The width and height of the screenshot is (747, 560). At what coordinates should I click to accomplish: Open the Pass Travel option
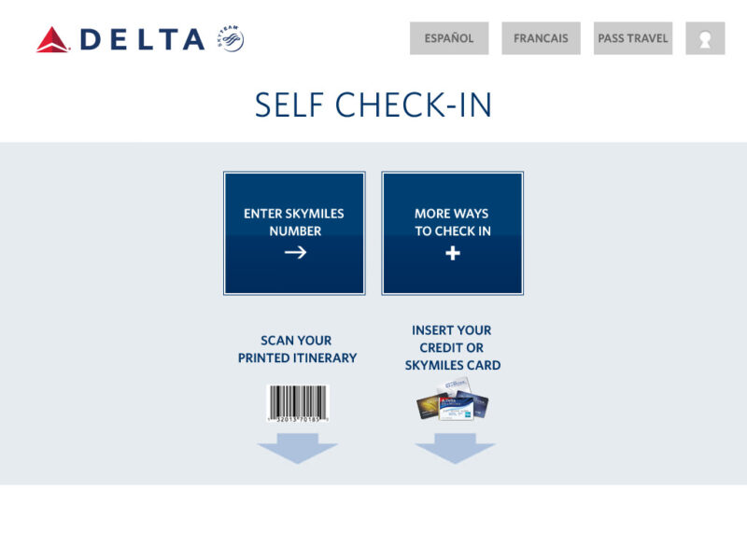point(633,38)
